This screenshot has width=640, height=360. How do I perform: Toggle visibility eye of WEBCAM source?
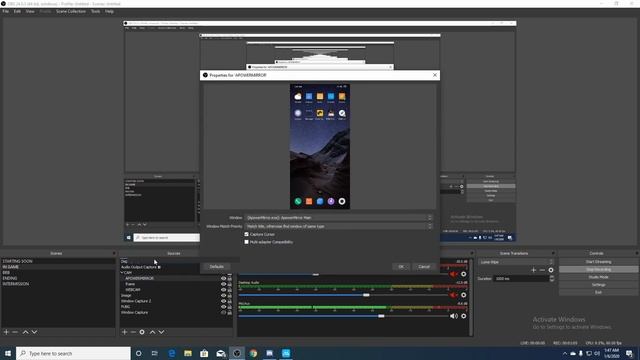click(x=223, y=290)
